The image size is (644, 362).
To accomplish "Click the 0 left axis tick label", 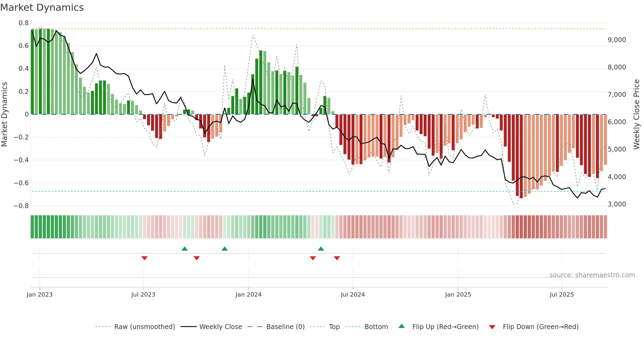I will click(27, 114).
